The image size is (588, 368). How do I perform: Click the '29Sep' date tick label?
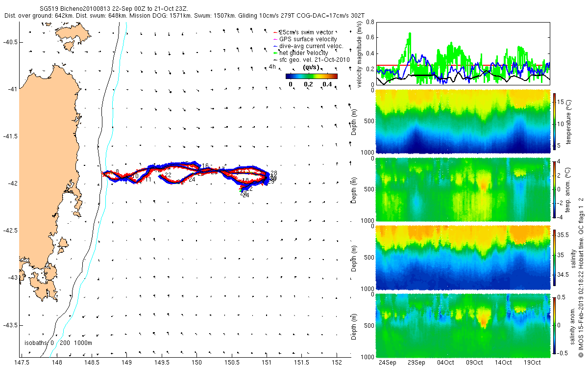416,363
